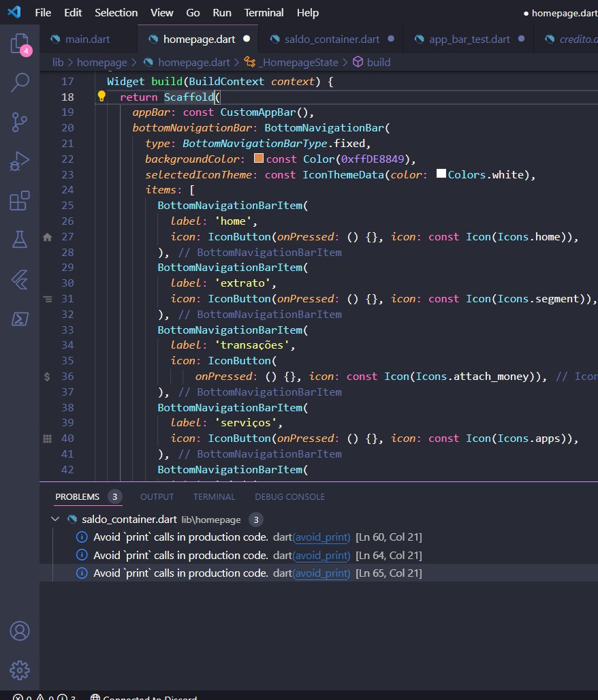
Task: Open the Help menu
Action: coord(308,12)
